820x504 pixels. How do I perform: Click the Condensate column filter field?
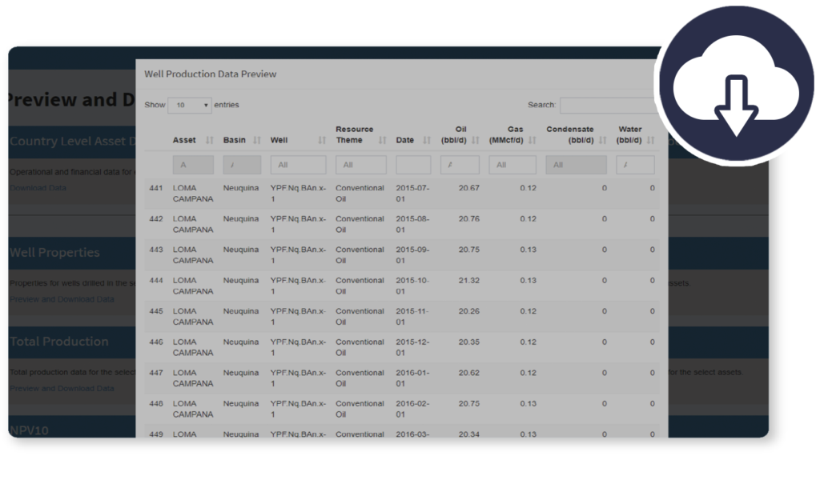(576, 165)
